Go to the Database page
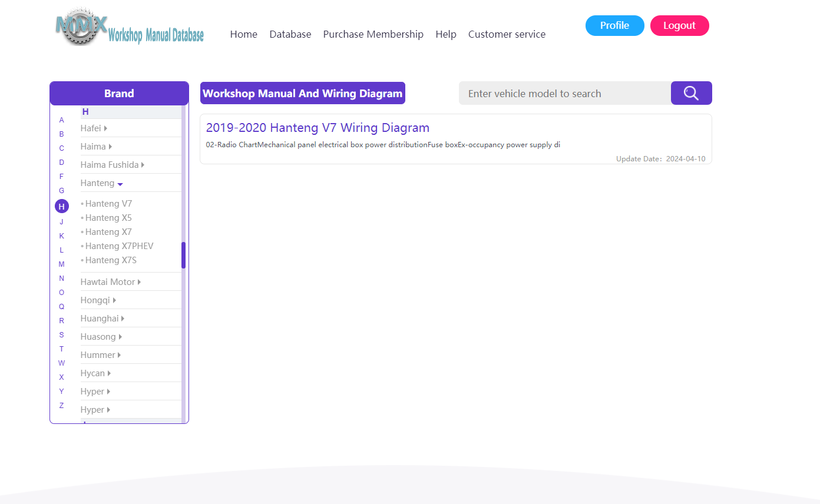The width and height of the screenshot is (820, 504). [290, 34]
